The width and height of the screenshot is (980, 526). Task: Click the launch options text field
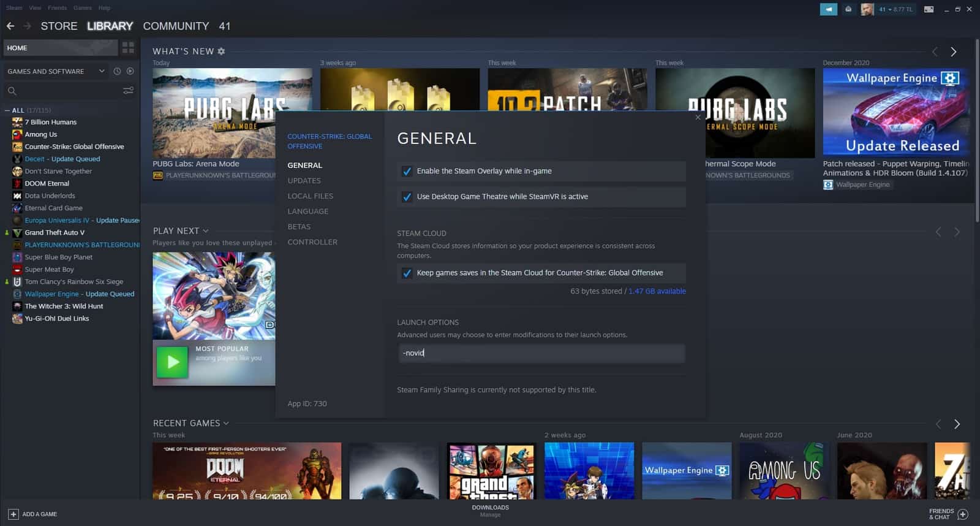541,353
